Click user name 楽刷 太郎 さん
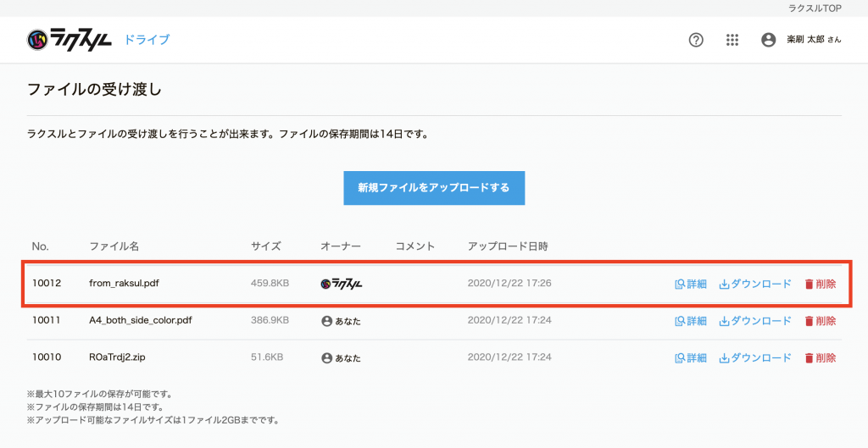Image resolution: width=868 pixels, height=448 pixels. (812, 40)
